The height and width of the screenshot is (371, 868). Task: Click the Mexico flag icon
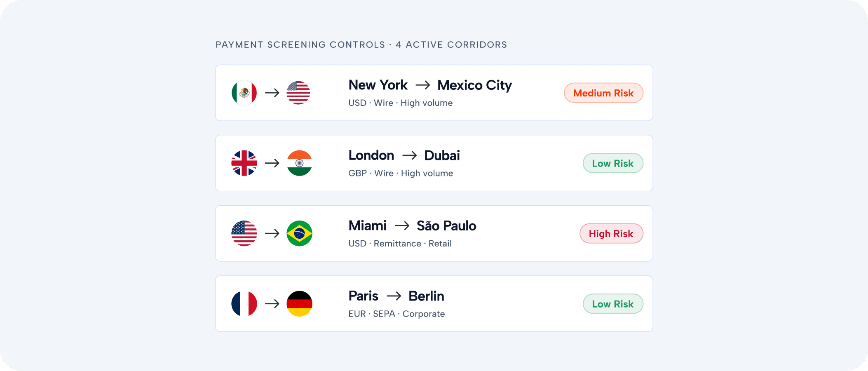(x=244, y=93)
